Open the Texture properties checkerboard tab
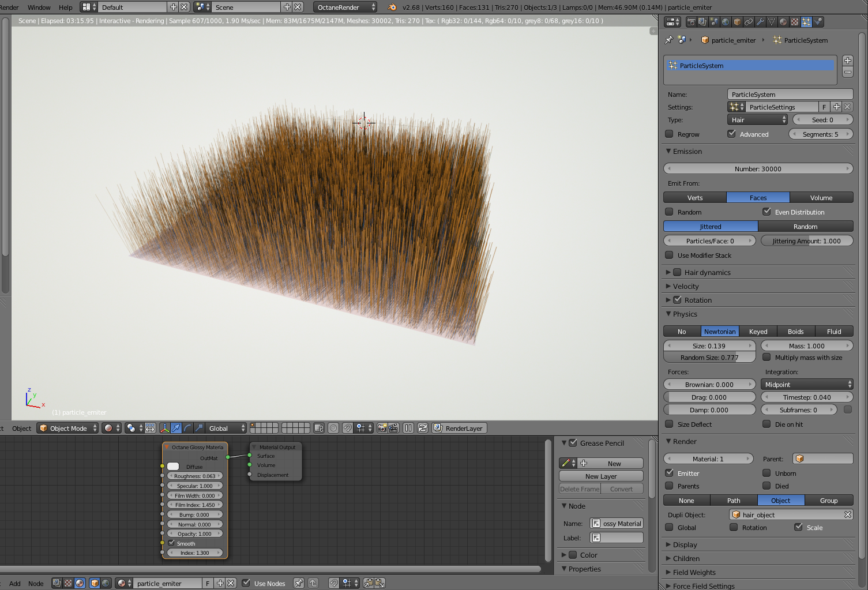Screen dimensions: 868x590 click(795, 22)
